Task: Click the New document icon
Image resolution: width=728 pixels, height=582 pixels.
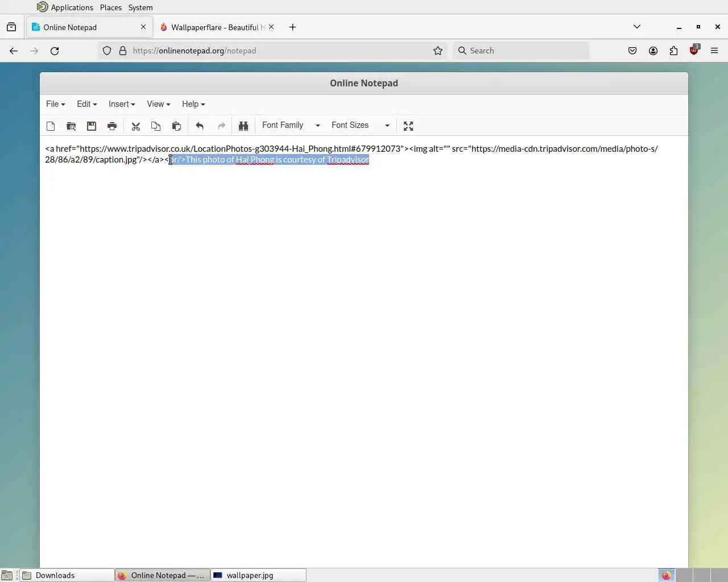Action: click(51, 126)
